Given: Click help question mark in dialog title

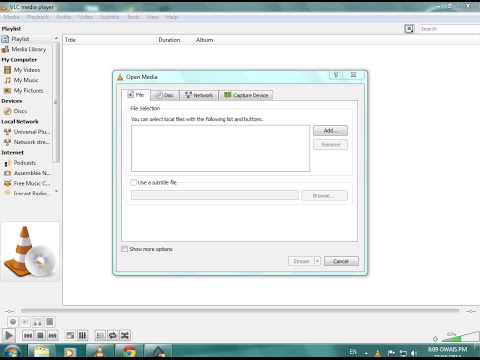Looking at the screenshot, I should point(336,75).
